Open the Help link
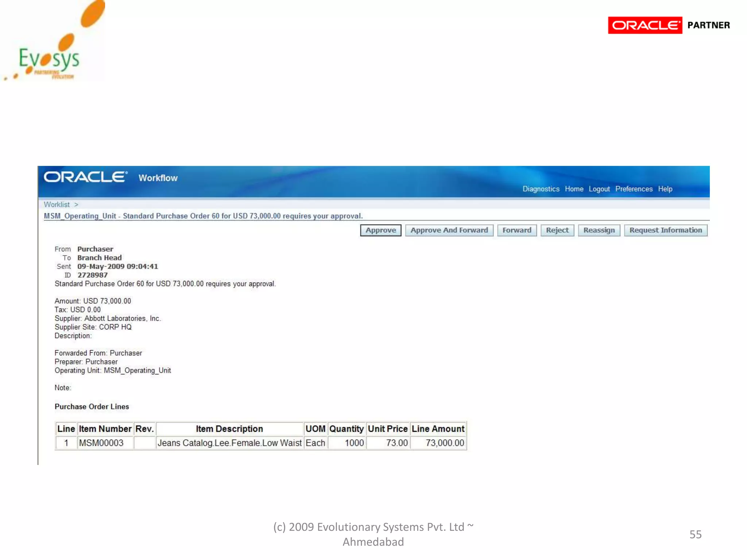 (x=665, y=189)
